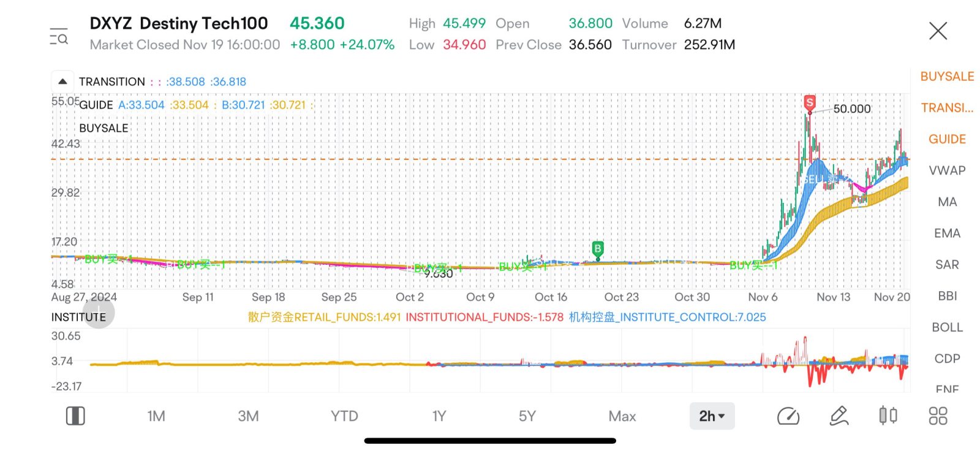The width and height of the screenshot is (980, 453).
Task: Enable the VWAP indicator
Action: [947, 170]
